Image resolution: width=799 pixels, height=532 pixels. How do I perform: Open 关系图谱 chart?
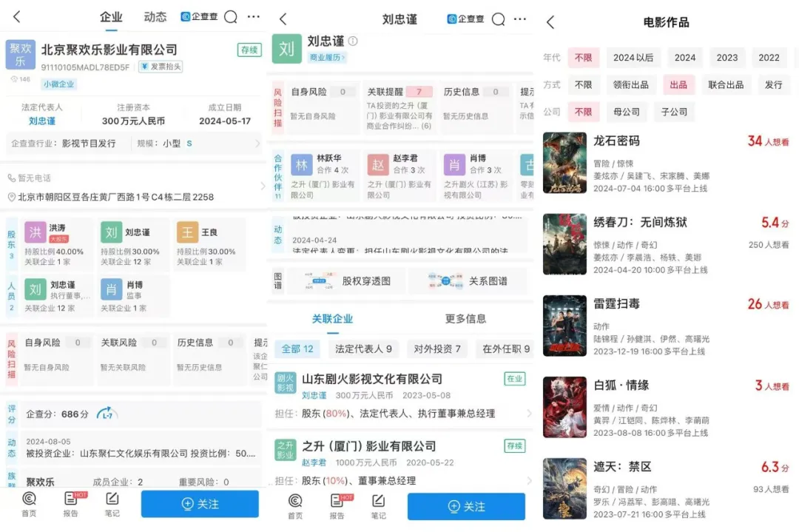[467, 281]
